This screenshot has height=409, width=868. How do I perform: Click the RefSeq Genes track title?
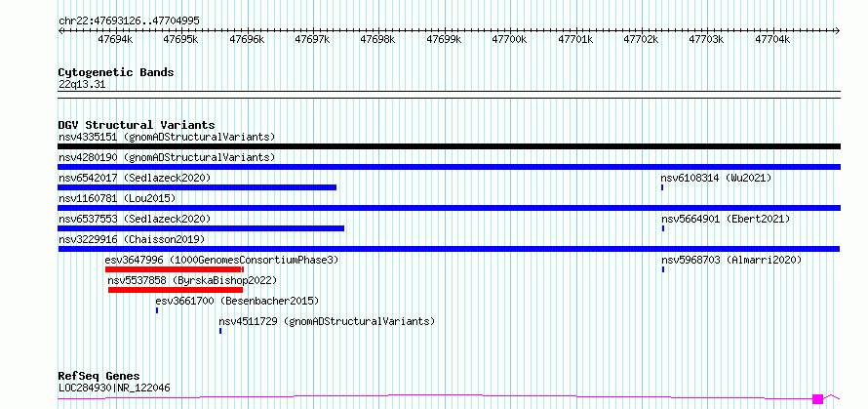pyautogui.click(x=99, y=377)
